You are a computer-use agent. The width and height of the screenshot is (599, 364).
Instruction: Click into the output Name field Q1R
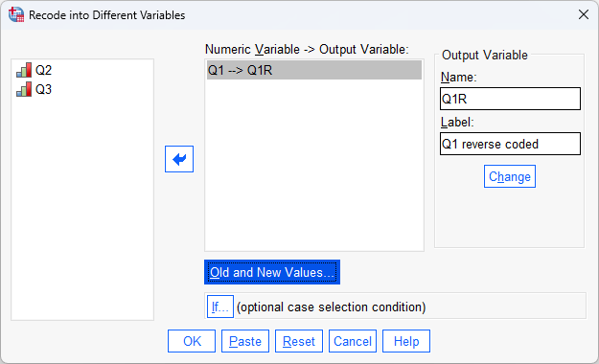(x=510, y=99)
